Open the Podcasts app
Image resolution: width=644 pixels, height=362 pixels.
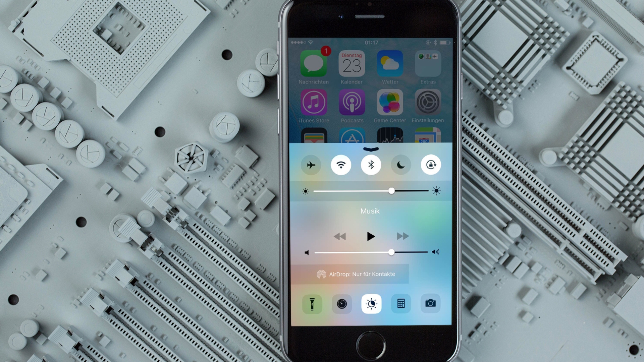(x=351, y=105)
